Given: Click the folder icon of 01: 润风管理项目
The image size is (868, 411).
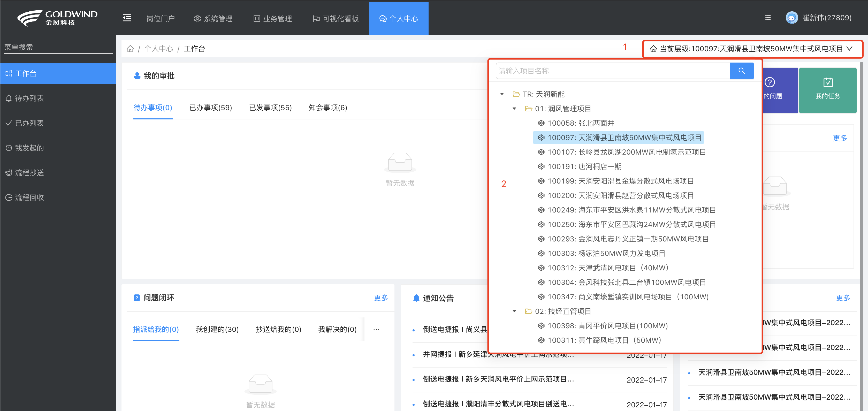Looking at the screenshot, I should [x=528, y=109].
